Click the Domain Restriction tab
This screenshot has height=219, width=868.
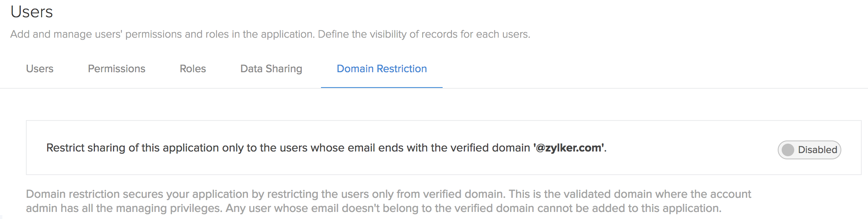(x=381, y=69)
